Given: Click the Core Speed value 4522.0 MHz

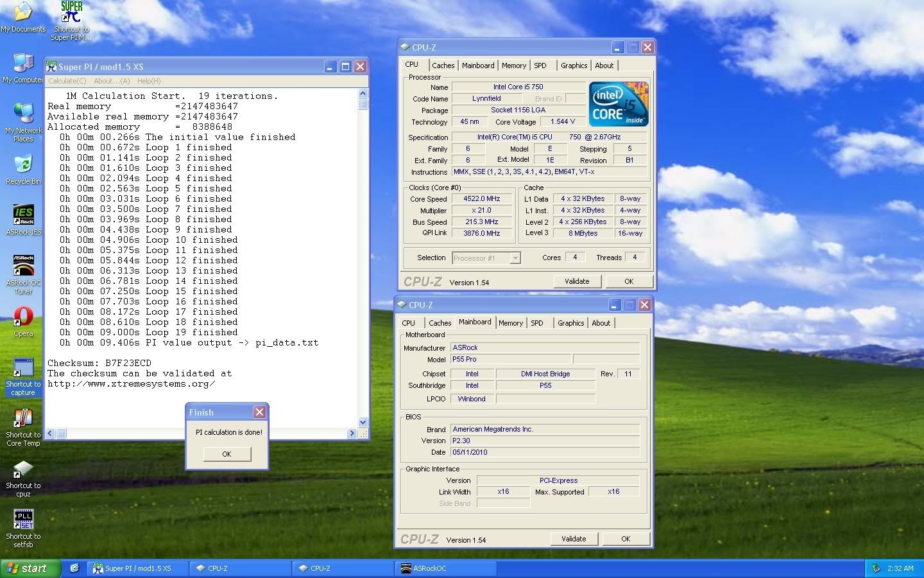Looking at the screenshot, I should (482, 199).
